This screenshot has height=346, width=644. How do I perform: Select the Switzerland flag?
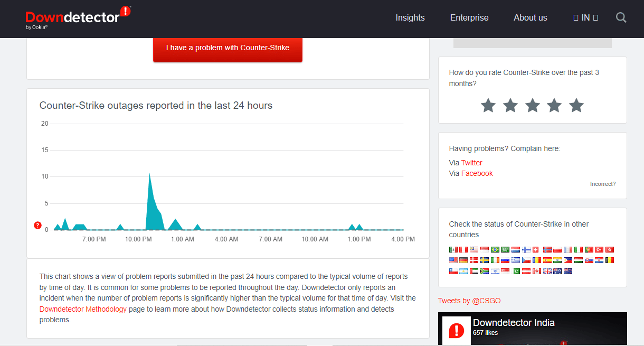click(x=535, y=249)
